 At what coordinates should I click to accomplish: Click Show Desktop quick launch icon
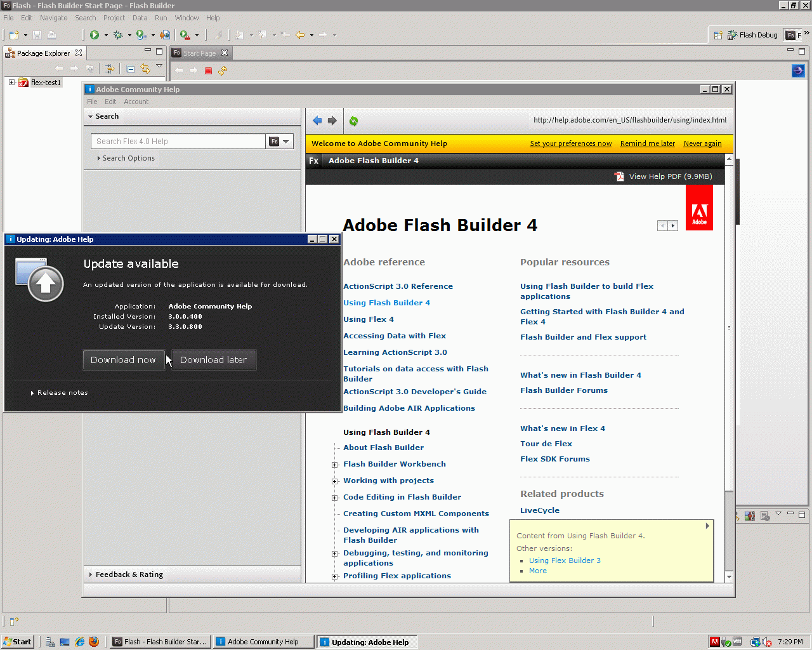point(65,642)
